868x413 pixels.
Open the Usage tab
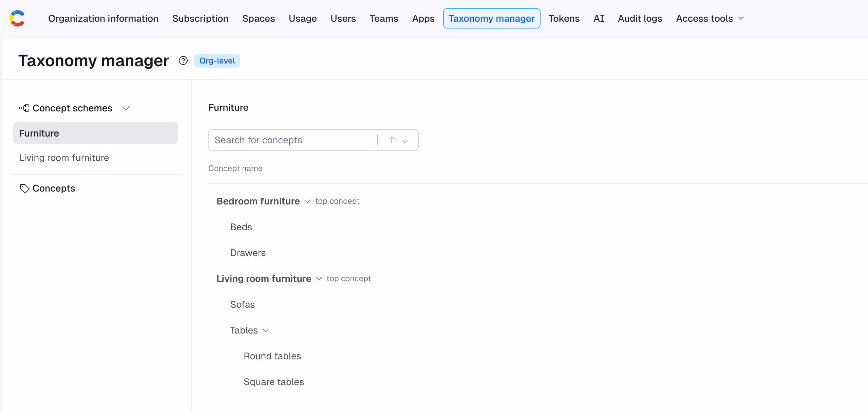(303, 18)
